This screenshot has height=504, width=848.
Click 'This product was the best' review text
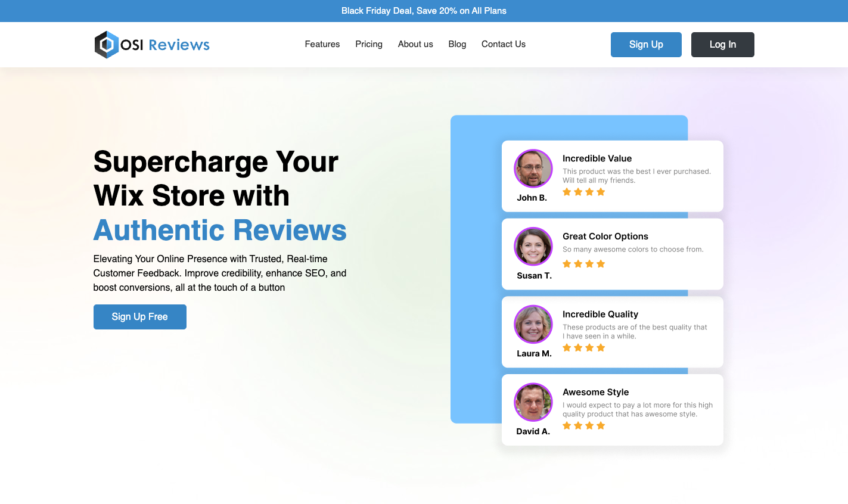click(636, 176)
